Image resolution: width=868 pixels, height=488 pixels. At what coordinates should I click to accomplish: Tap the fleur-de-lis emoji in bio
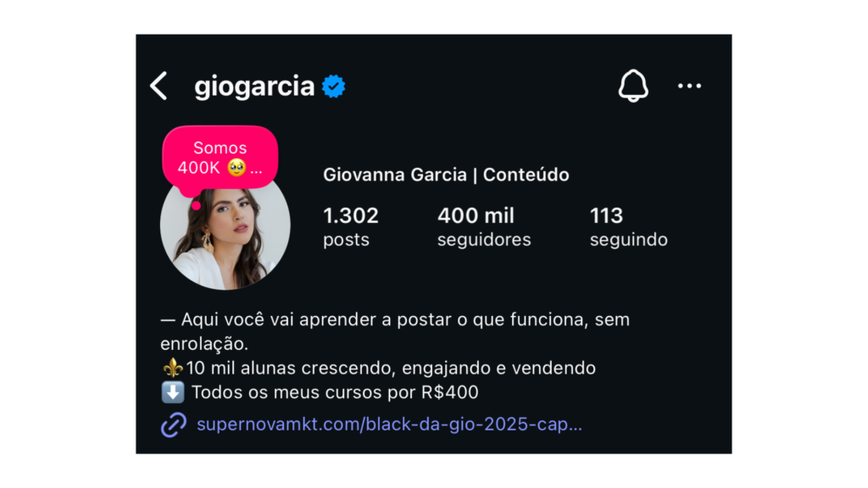point(173,368)
